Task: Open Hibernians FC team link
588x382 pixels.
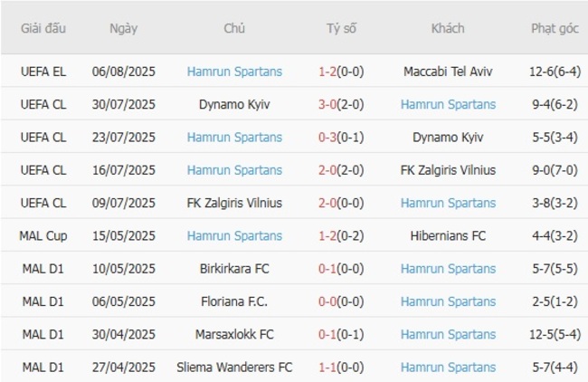Action: coord(448,235)
